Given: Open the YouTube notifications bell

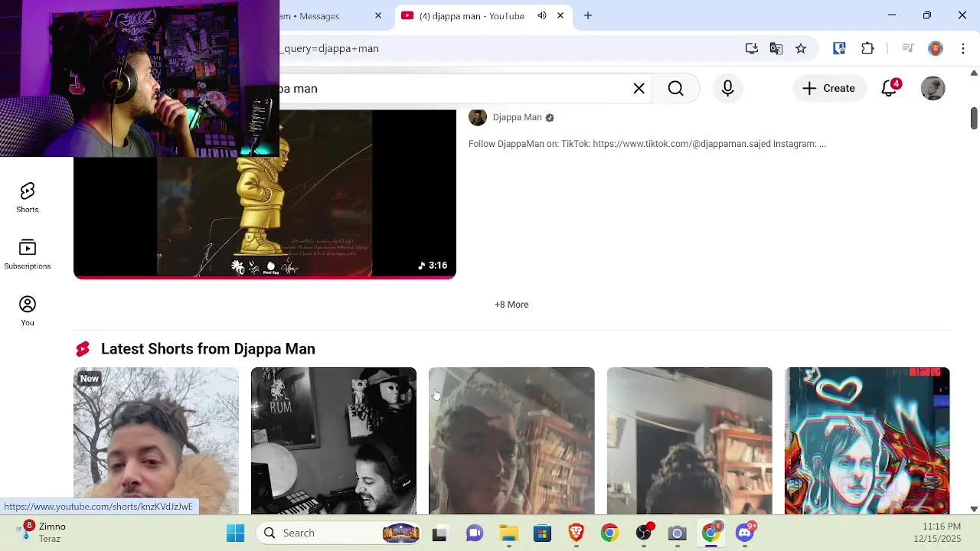Looking at the screenshot, I should click(890, 89).
